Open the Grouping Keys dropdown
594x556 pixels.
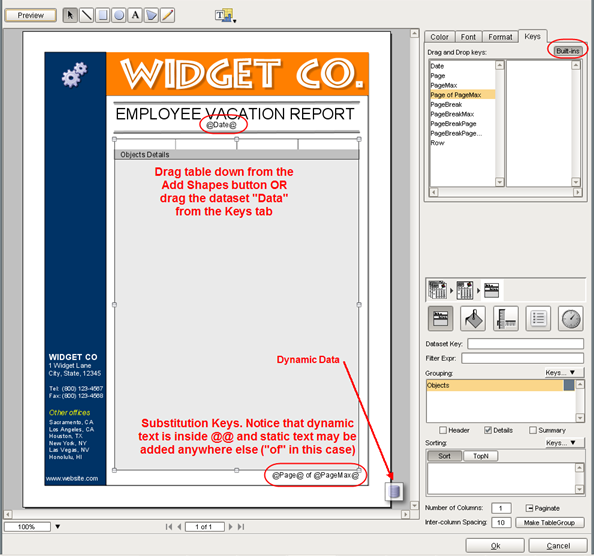(x=564, y=373)
